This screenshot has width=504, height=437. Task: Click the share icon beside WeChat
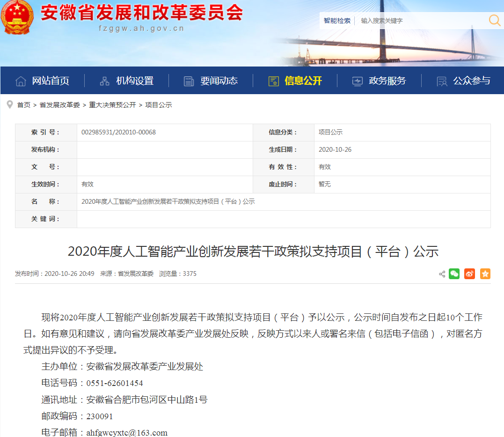pos(442,274)
